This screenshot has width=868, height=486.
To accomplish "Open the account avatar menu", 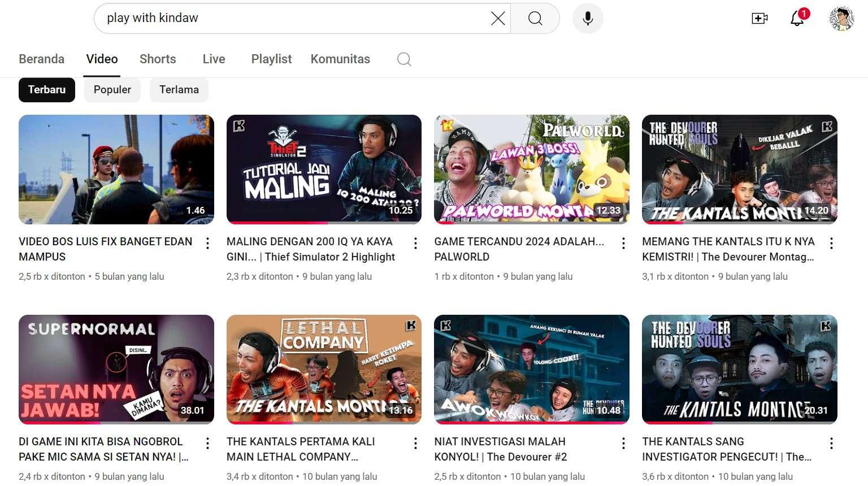I will [842, 18].
